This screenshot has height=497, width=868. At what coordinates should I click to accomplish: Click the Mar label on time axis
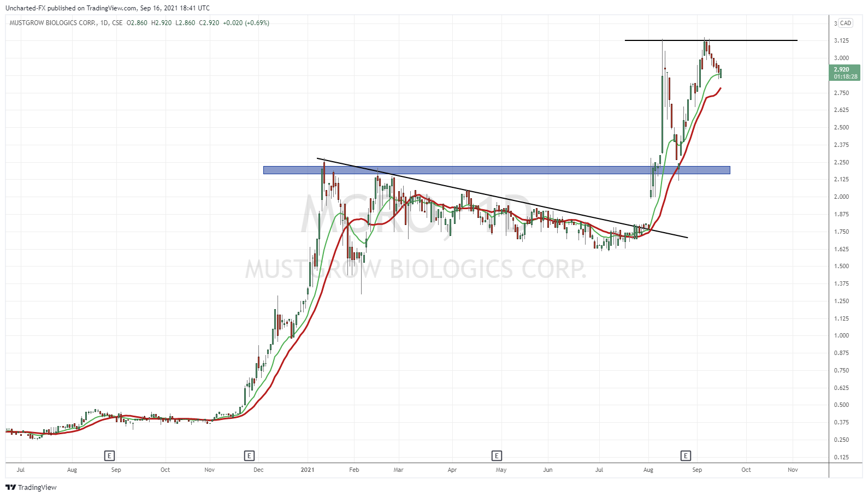pyautogui.click(x=398, y=470)
